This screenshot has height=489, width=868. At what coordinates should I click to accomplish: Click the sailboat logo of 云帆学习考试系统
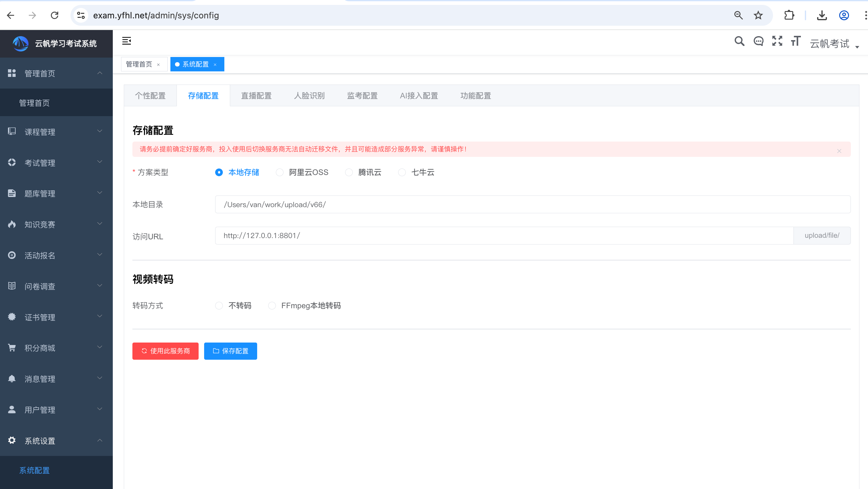coord(21,44)
